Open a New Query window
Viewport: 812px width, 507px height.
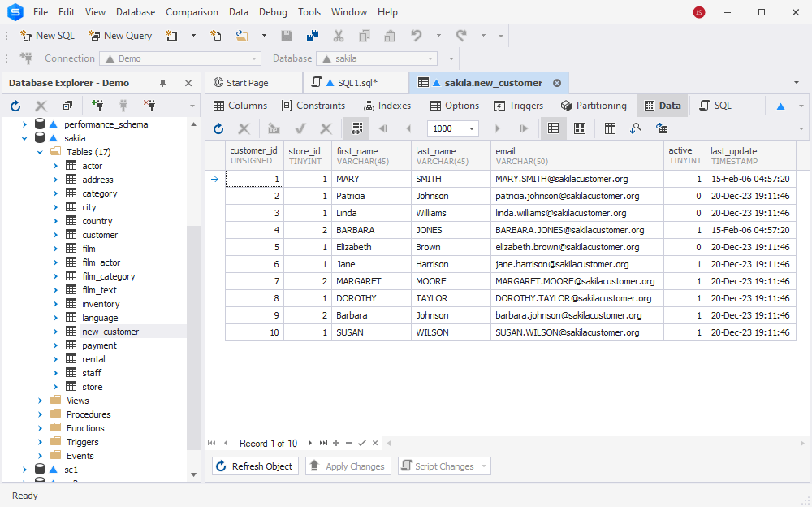[120, 35]
